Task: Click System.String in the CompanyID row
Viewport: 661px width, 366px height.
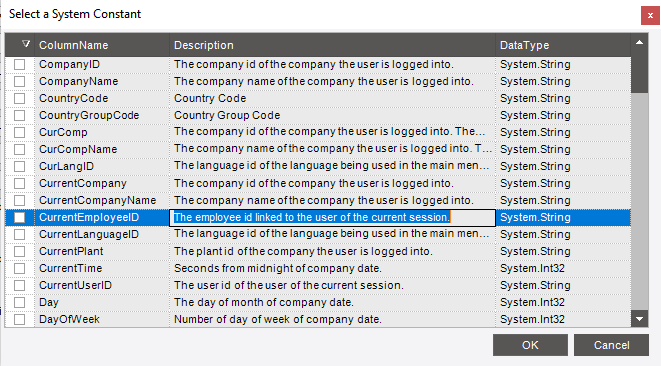Action: (x=563, y=65)
